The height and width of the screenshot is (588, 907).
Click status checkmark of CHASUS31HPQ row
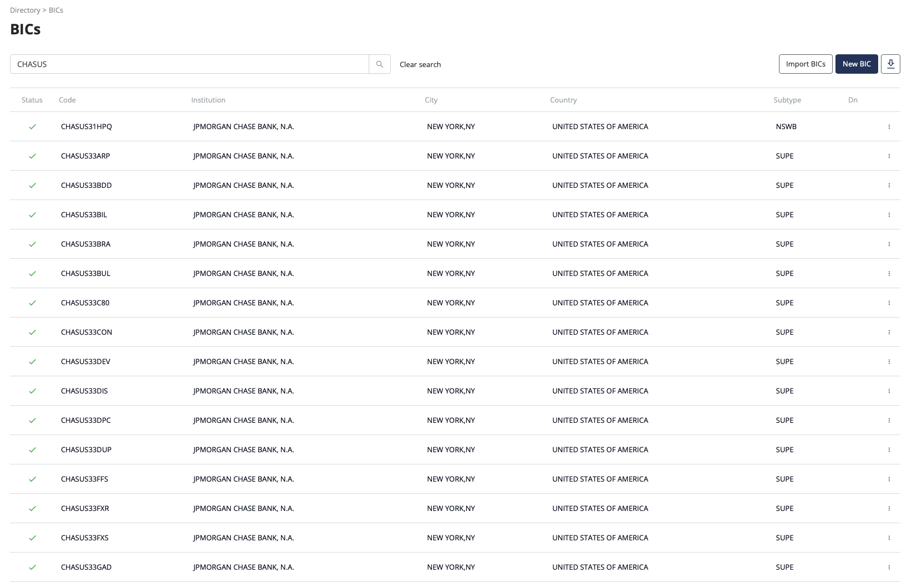pyautogui.click(x=32, y=127)
